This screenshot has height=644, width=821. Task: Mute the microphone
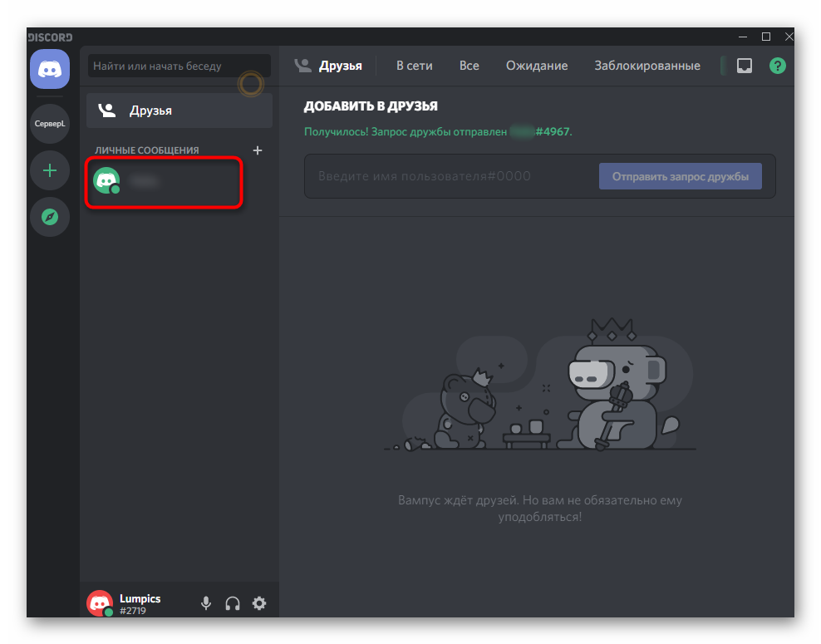point(206,603)
